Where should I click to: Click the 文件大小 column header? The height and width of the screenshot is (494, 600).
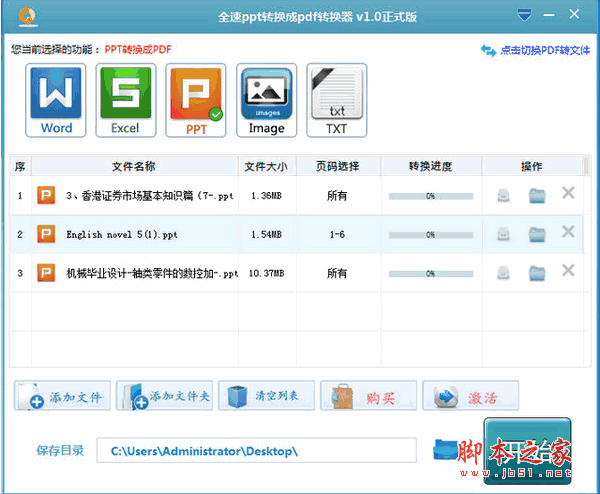[267, 166]
